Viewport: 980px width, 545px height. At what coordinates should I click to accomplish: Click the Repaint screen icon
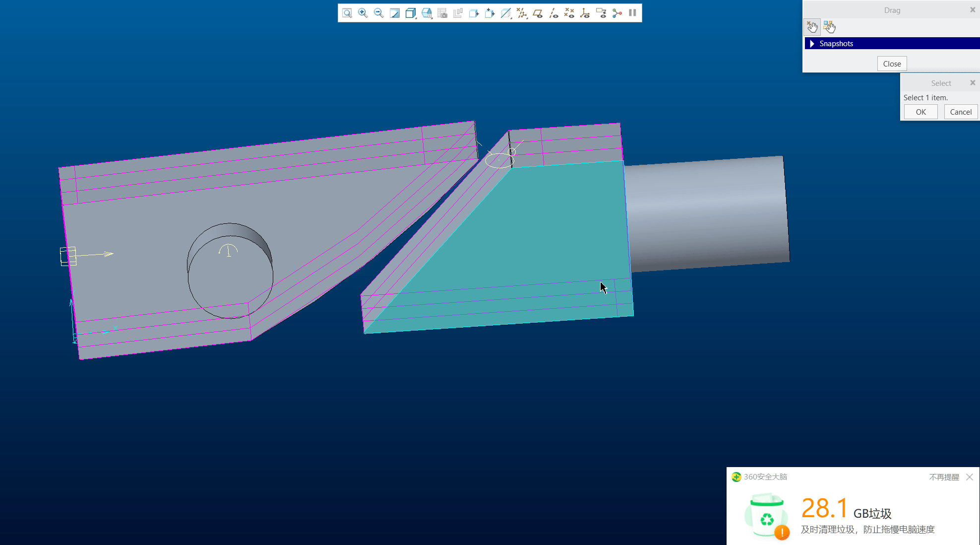395,13
